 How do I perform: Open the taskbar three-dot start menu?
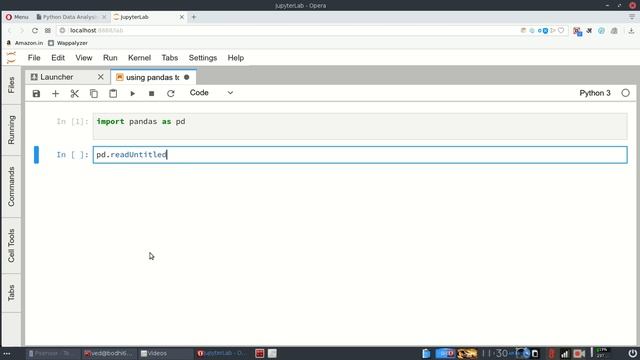pos(7,353)
